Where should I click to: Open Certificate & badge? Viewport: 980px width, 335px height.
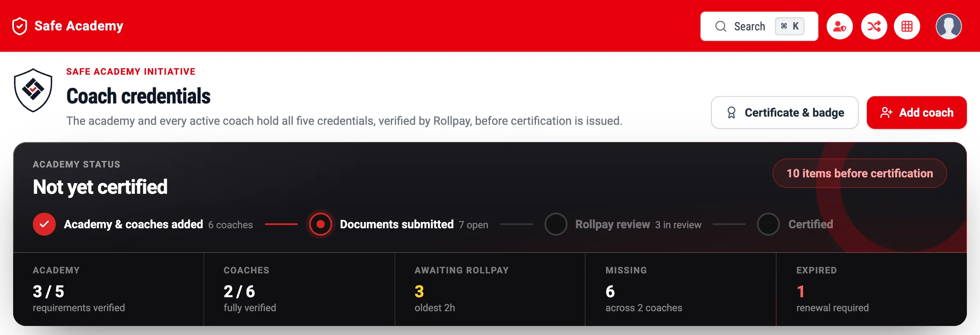785,112
